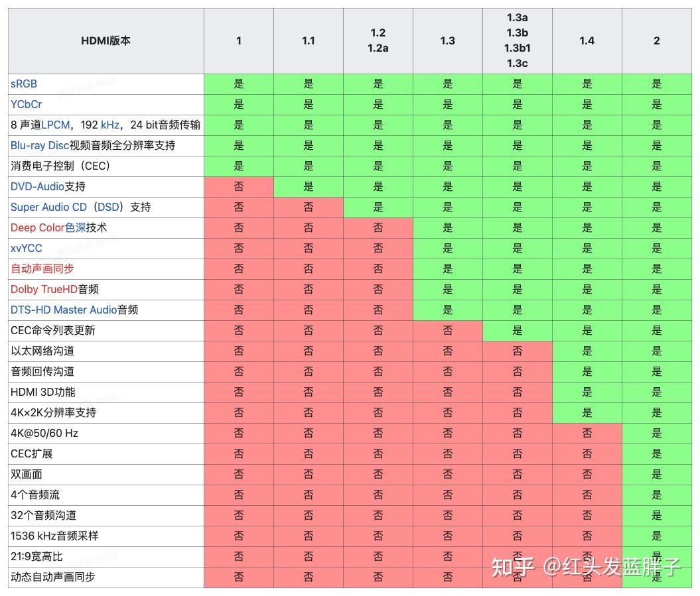Click 是 for DVD-Audio in version 1.1
700x596 pixels.
pyautogui.click(x=309, y=186)
